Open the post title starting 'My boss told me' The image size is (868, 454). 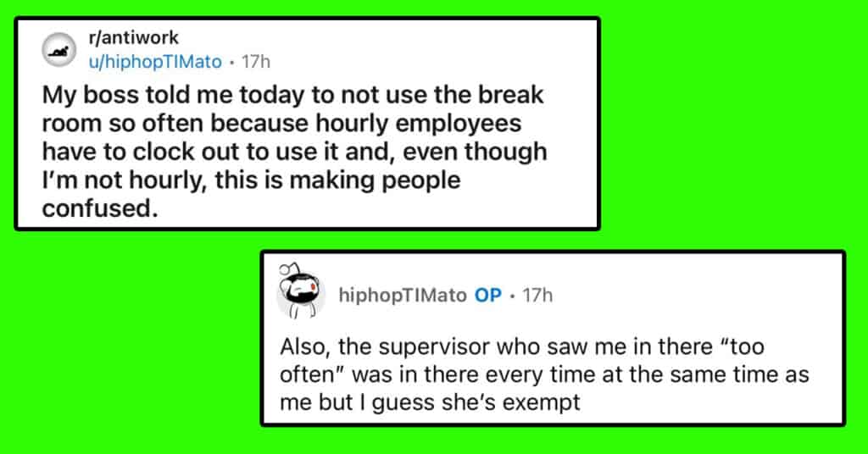(294, 152)
